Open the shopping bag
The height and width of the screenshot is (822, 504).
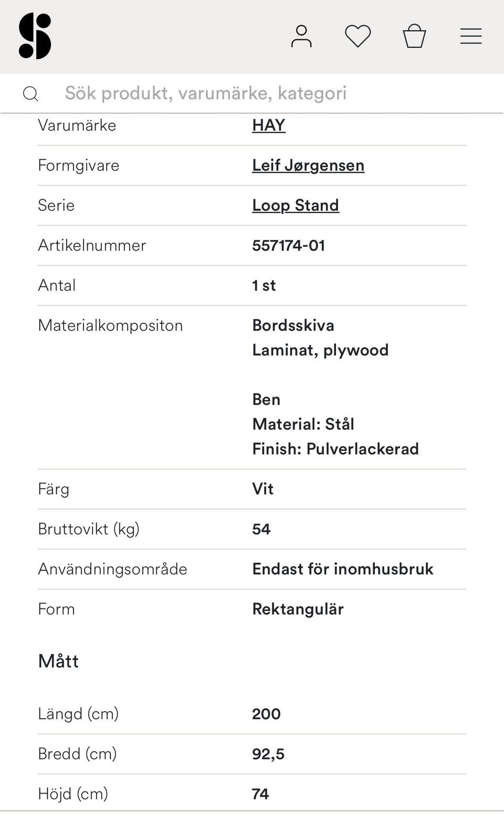pyautogui.click(x=414, y=36)
